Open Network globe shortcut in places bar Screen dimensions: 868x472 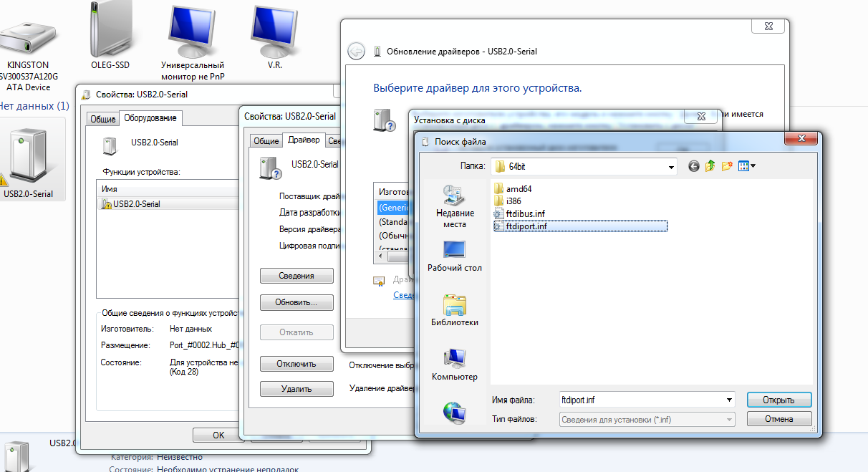[455, 413]
